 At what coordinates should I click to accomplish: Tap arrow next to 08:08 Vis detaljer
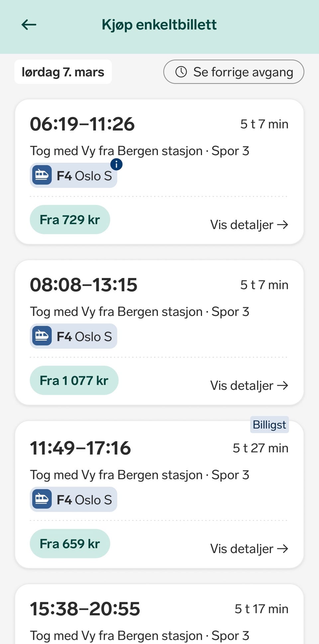[x=283, y=386]
